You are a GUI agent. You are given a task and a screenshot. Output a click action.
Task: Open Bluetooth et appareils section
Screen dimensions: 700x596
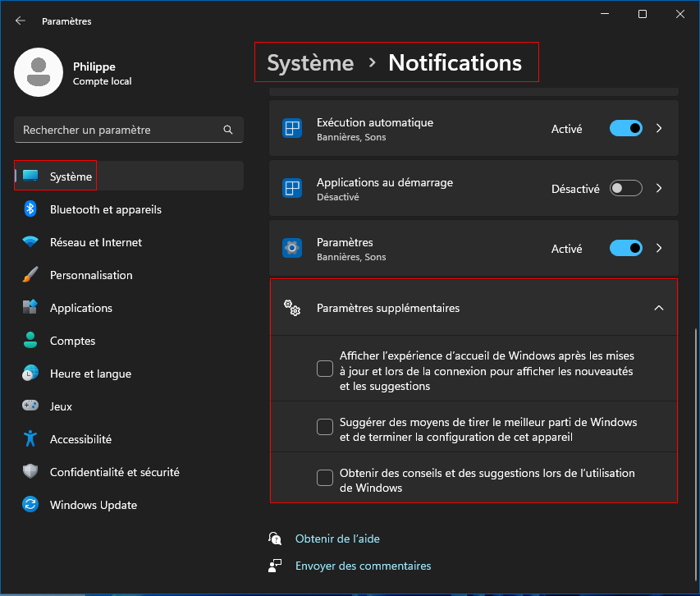(129, 209)
